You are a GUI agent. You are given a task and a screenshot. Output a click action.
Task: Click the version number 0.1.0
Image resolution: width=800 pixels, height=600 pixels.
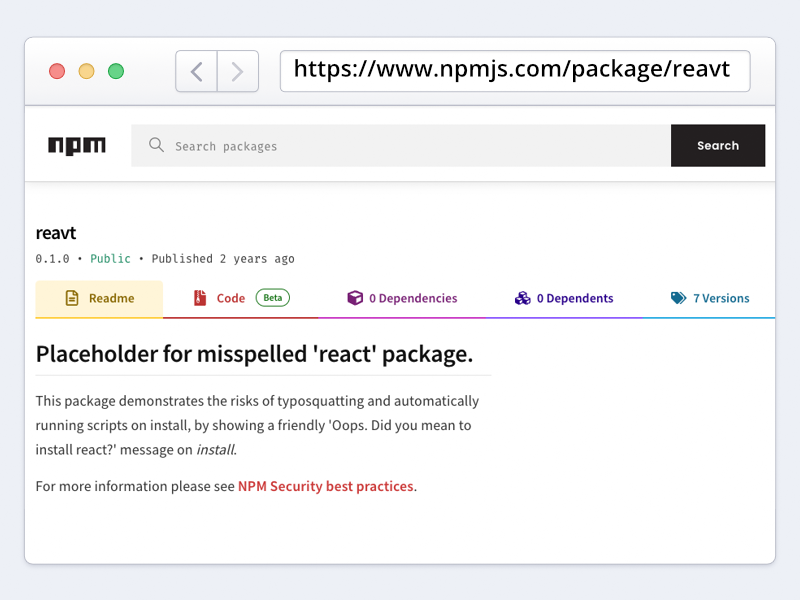click(52, 259)
